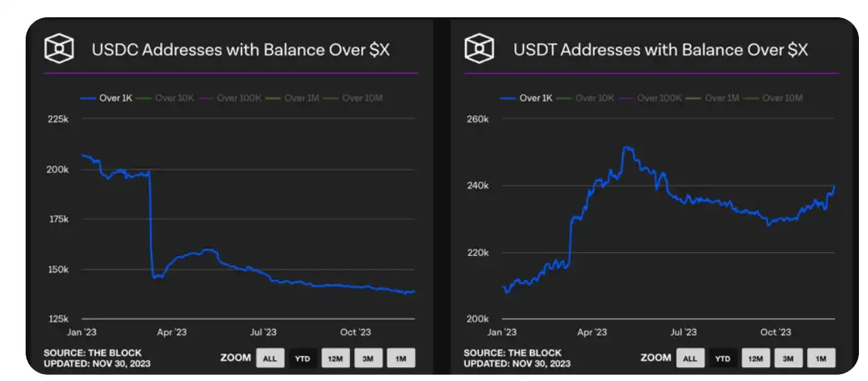Viewport: 868px width, 381px height.
Task: Click The Block logo on USDC chart
Action: pyautogui.click(x=60, y=48)
